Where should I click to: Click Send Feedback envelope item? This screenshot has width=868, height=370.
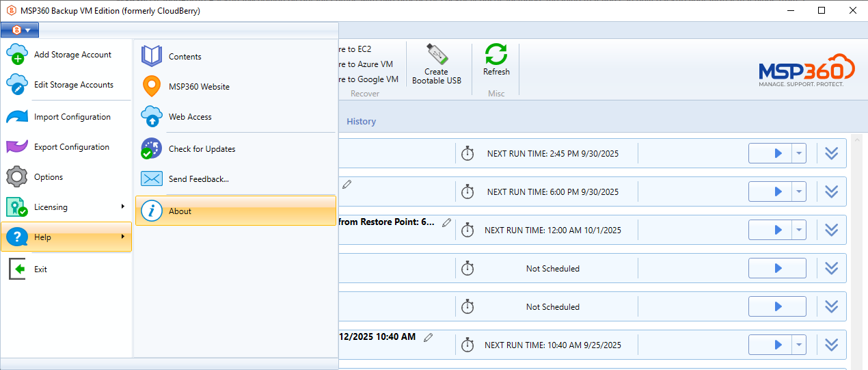point(198,179)
